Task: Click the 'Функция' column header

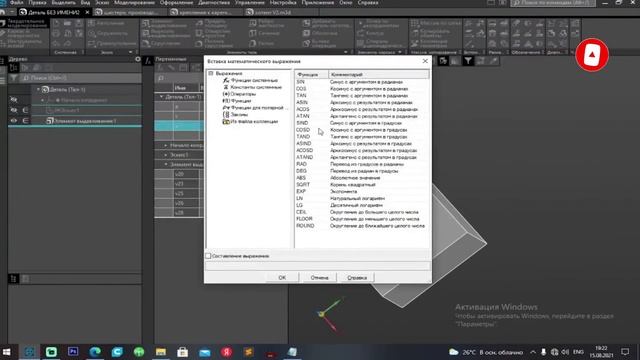Action: click(x=311, y=75)
